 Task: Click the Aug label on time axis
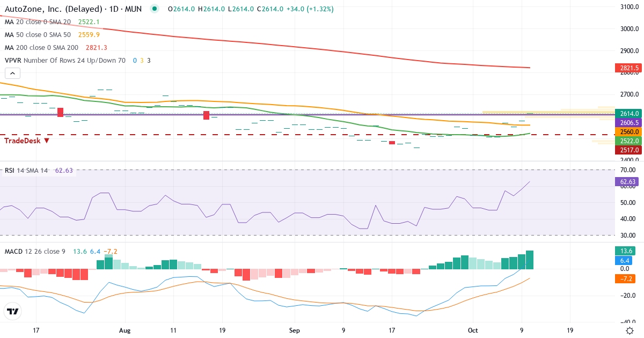[125, 330]
